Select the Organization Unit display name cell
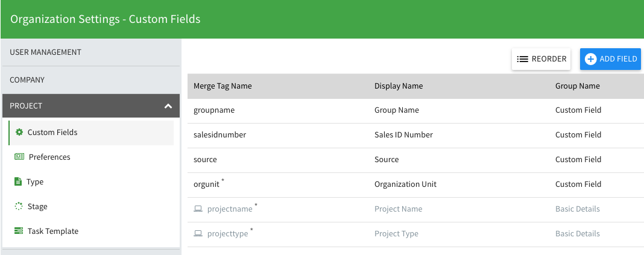Image resolution: width=644 pixels, height=255 pixels. 405,184
